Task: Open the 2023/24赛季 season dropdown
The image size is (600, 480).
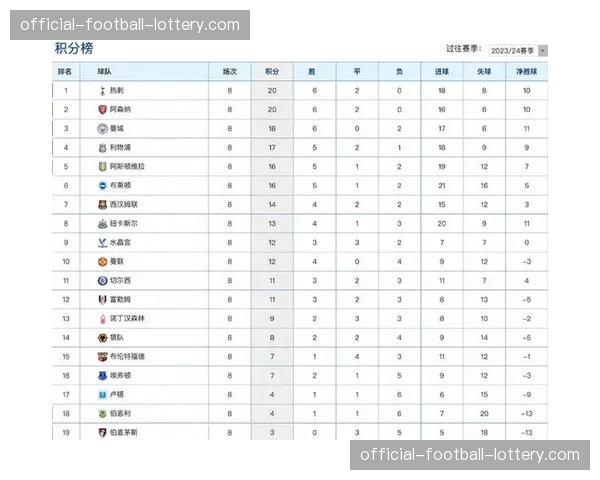Action: tap(511, 50)
